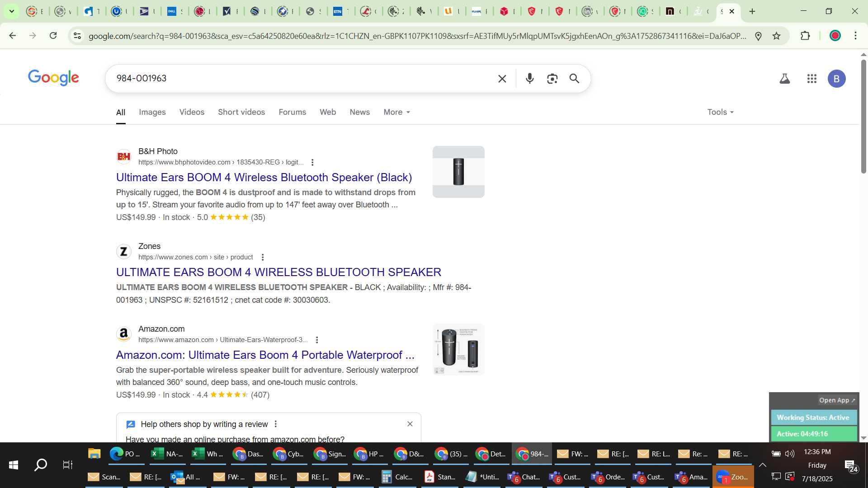868x488 pixels.
Task: Clear the search box with X icon
Action: pos(502,79)
